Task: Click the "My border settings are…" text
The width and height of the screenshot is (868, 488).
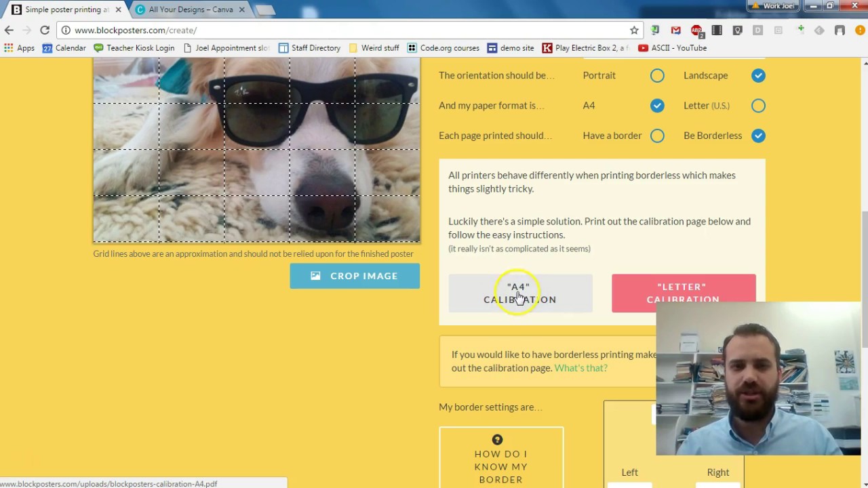Action: click(490, 407)
